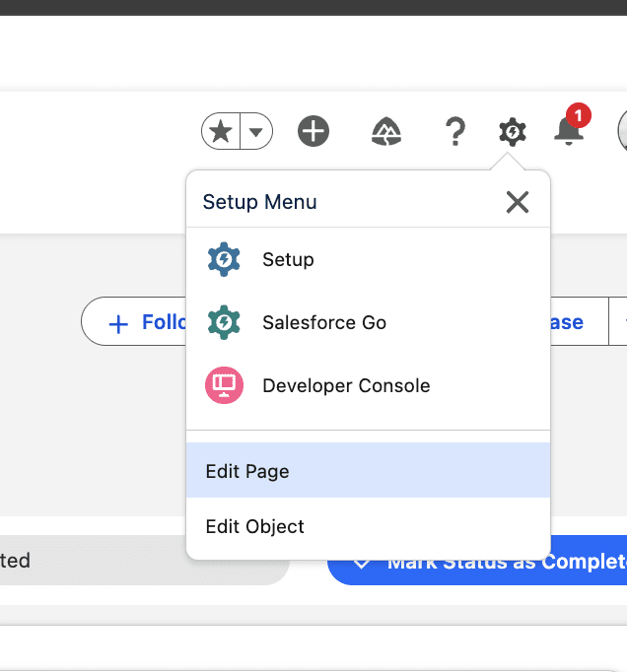
Task: Open the Notifications bell icon
Action: [x=569, y=130]
